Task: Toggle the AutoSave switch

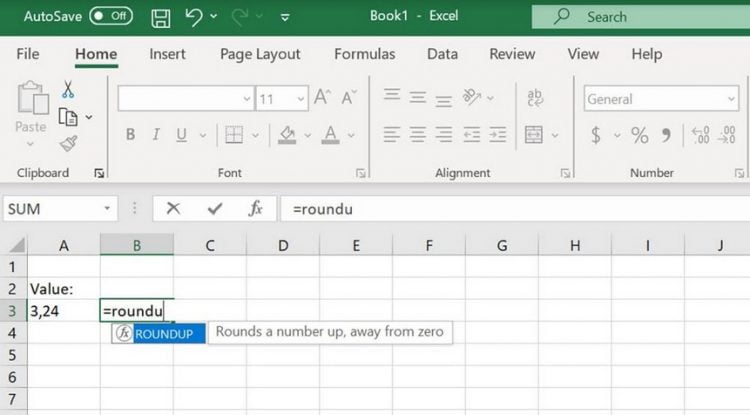Action: click(111, 16)
